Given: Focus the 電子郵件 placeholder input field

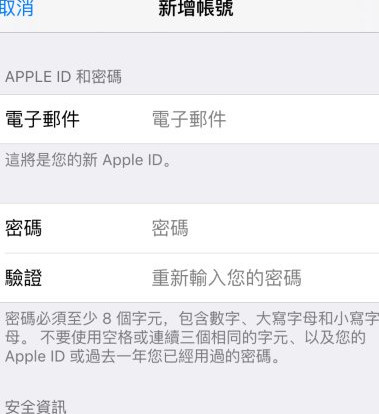Looking at the screenshot, I should click(x=265, y=119).
